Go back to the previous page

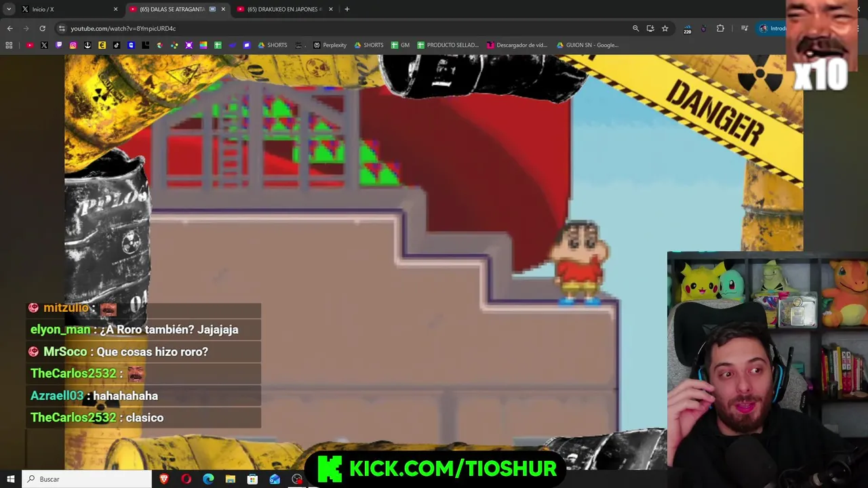[9, 28]
